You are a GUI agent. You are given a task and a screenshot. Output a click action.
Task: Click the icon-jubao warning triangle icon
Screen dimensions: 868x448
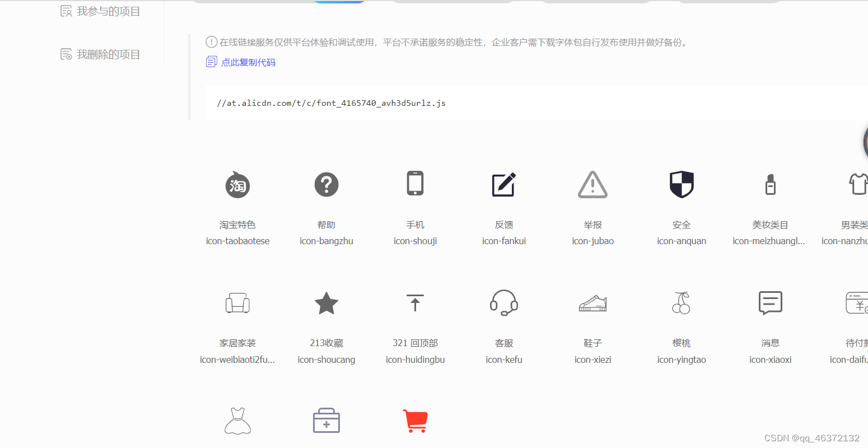pos(592,185)
